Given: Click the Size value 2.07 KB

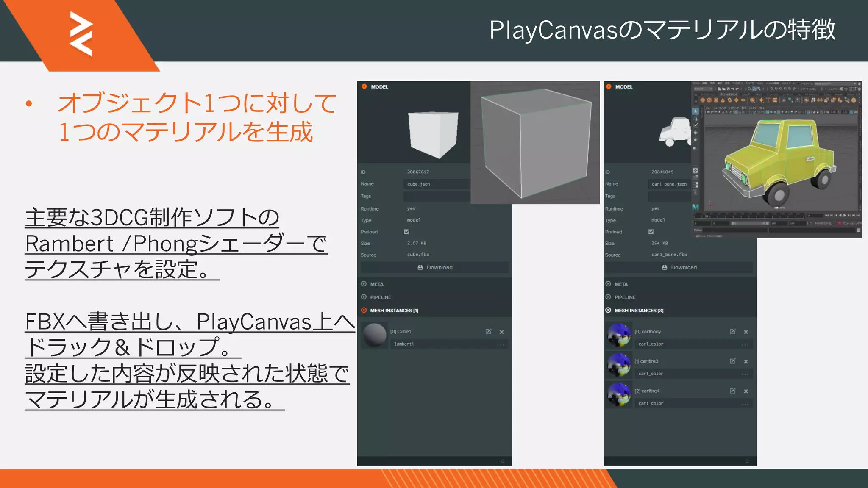Looking at the screenshot, I should pyautogui.click(x=417, y=243).
